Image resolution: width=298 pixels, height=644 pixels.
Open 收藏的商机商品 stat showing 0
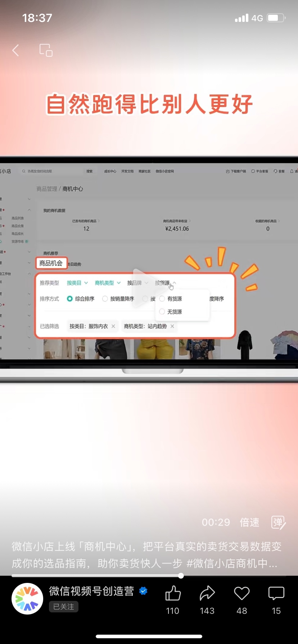(267, 225)
